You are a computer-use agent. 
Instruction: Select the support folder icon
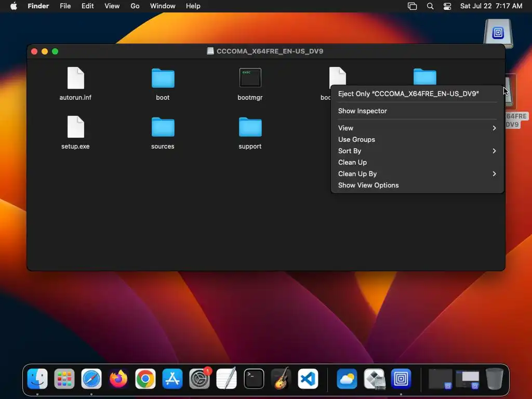tap(250, 127)
